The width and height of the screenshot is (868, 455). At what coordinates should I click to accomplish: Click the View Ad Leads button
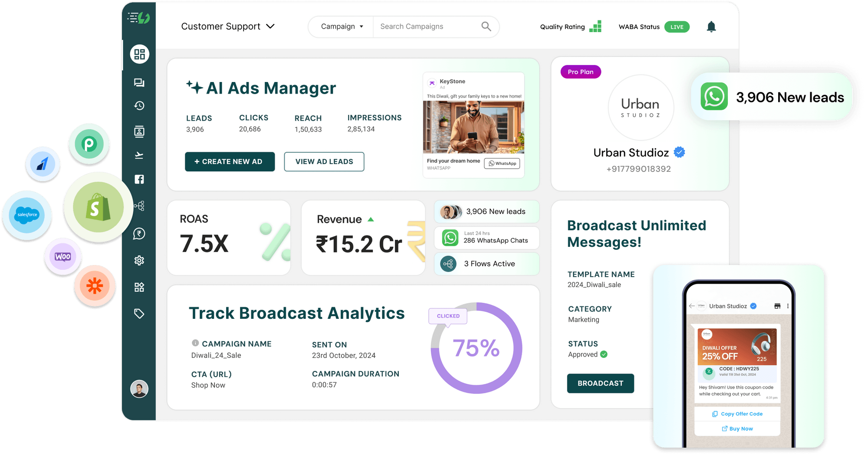(x=324, y=161)
